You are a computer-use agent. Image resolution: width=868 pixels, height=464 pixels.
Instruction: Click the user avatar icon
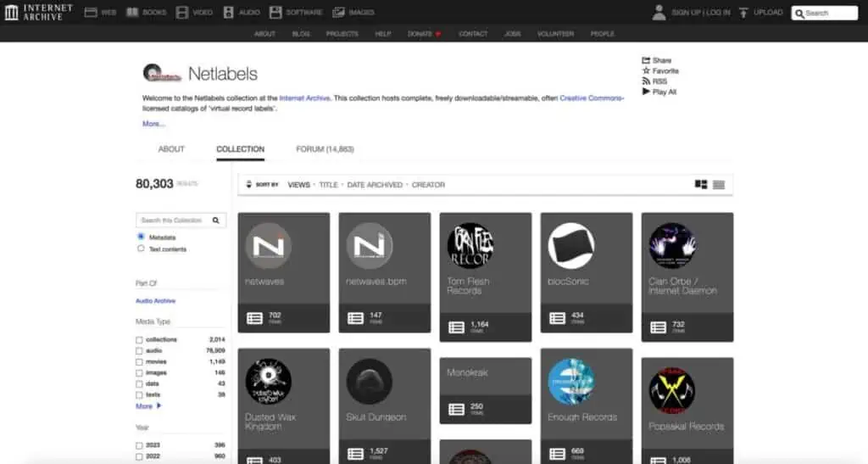[659, 12]
